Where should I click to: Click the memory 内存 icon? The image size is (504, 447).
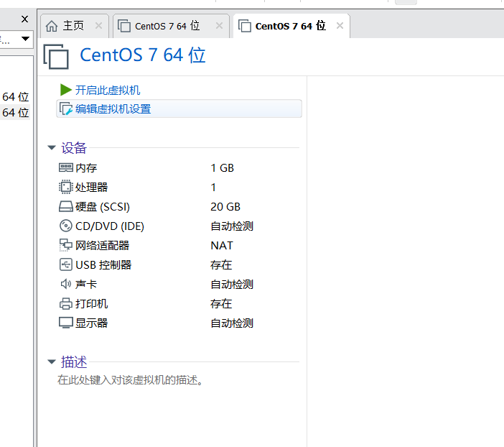click(66, 167)
